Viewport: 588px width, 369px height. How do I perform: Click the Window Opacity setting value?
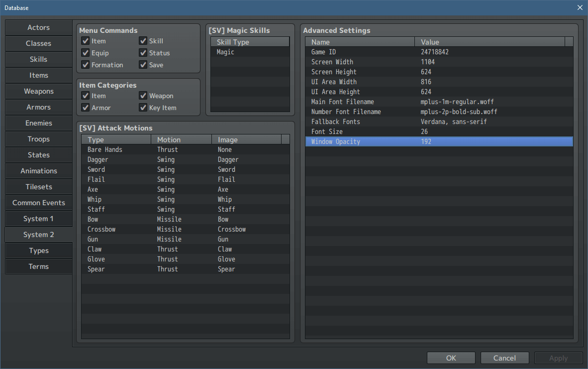click(x=426, y=141)
